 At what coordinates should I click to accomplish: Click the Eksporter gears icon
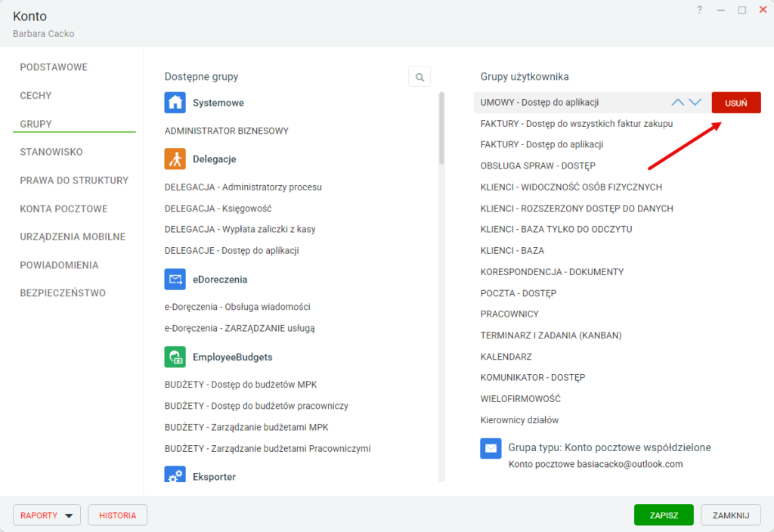(175, 475)
